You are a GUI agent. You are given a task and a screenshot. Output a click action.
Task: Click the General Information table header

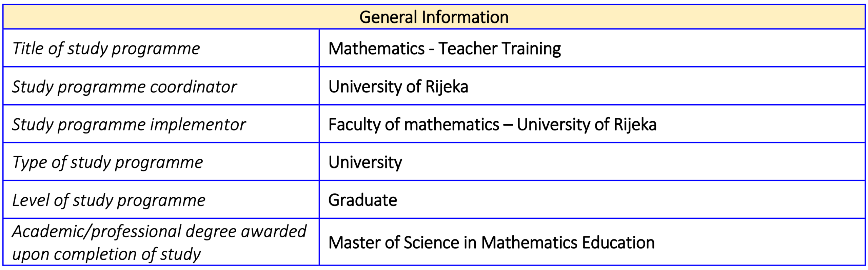click(x=434, y=17)
